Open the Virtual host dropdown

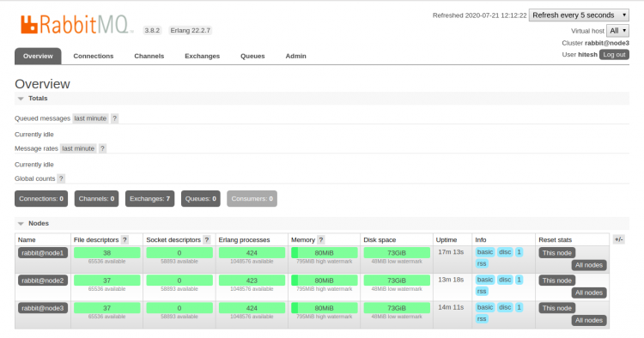pos(617,31)
